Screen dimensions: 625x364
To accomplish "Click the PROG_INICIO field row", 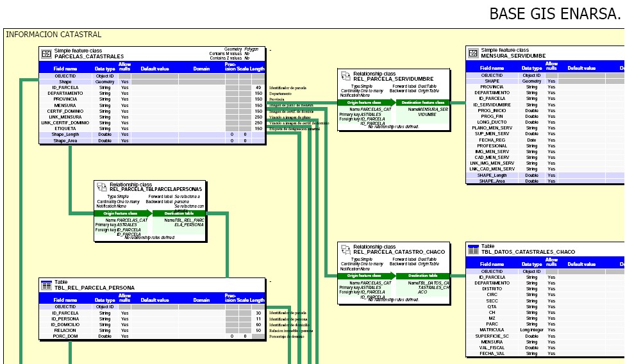I will (546, 111).
